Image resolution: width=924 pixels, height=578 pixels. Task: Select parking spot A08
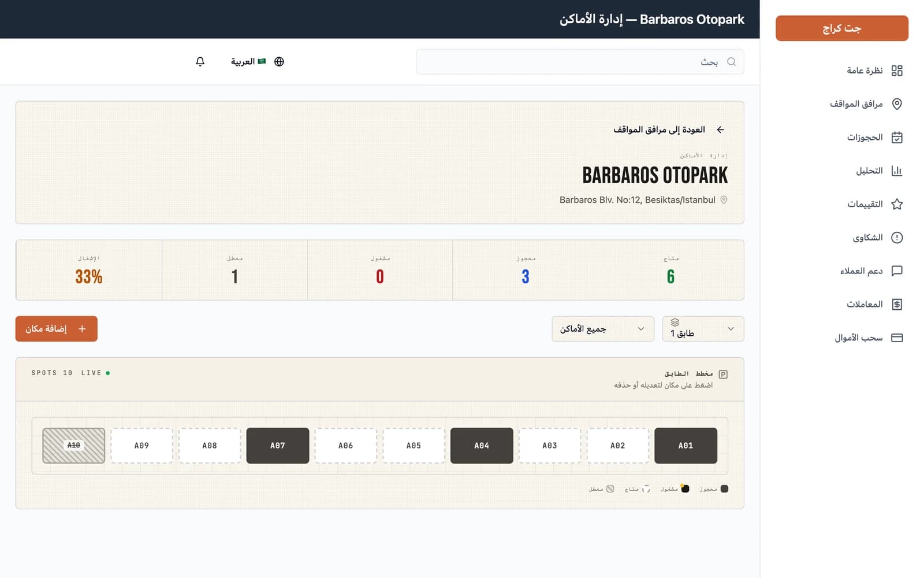point(210,446)
